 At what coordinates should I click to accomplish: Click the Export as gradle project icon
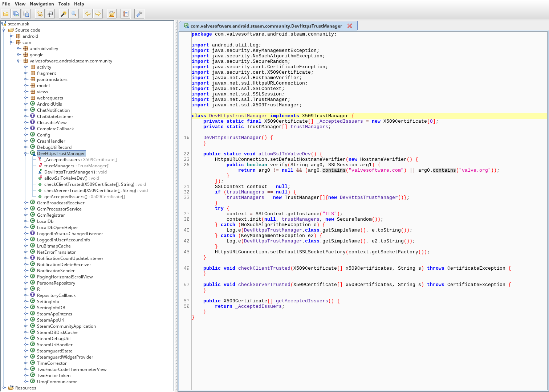tap(26, 14)
